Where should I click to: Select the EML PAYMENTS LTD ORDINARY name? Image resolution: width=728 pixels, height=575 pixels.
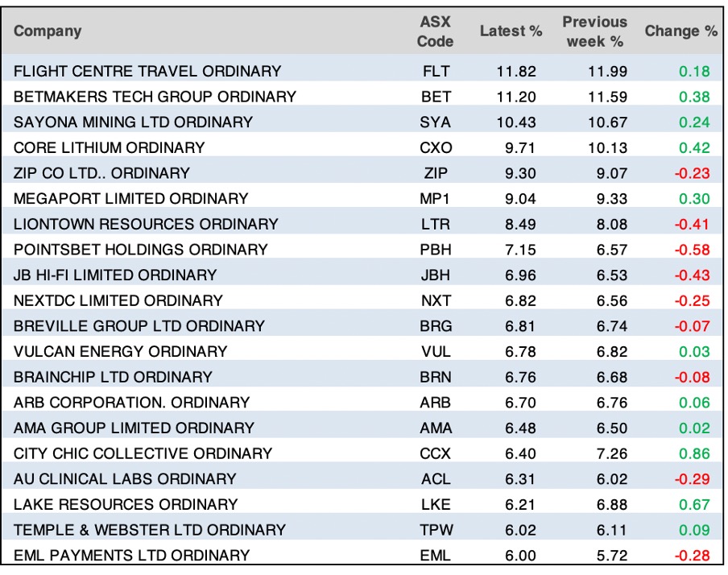pyautogui.click(x=131, y=555)
